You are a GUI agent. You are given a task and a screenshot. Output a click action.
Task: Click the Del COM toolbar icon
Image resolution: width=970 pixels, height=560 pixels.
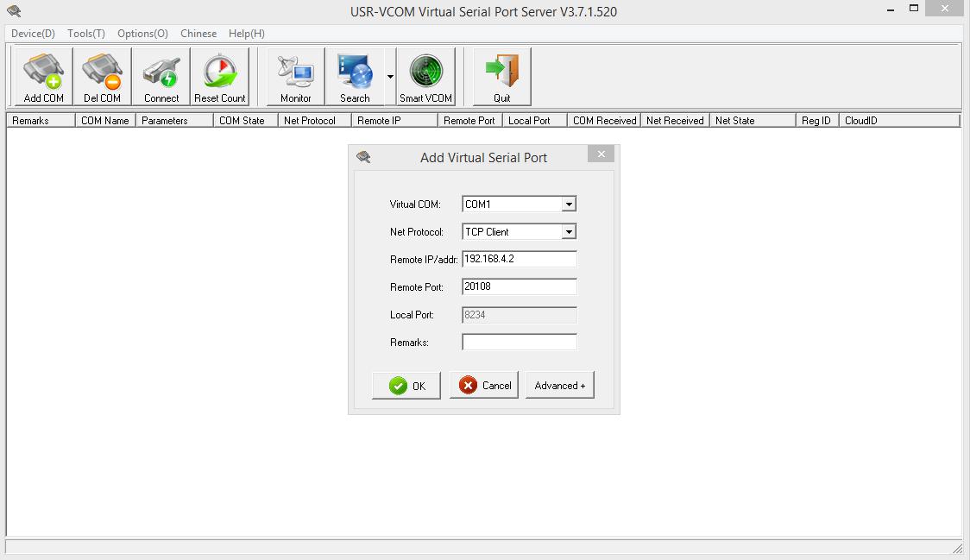[x=102, y=77]
